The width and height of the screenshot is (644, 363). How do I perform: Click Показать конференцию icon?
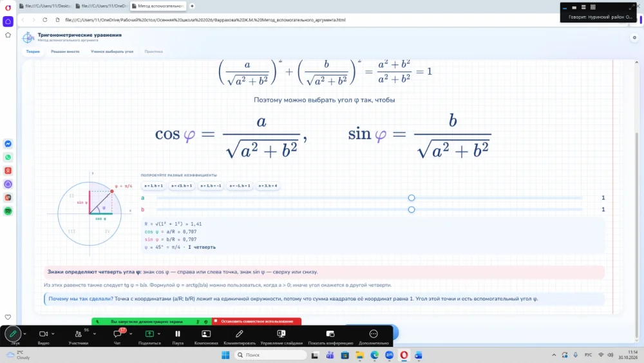click(x=330, y=334)
